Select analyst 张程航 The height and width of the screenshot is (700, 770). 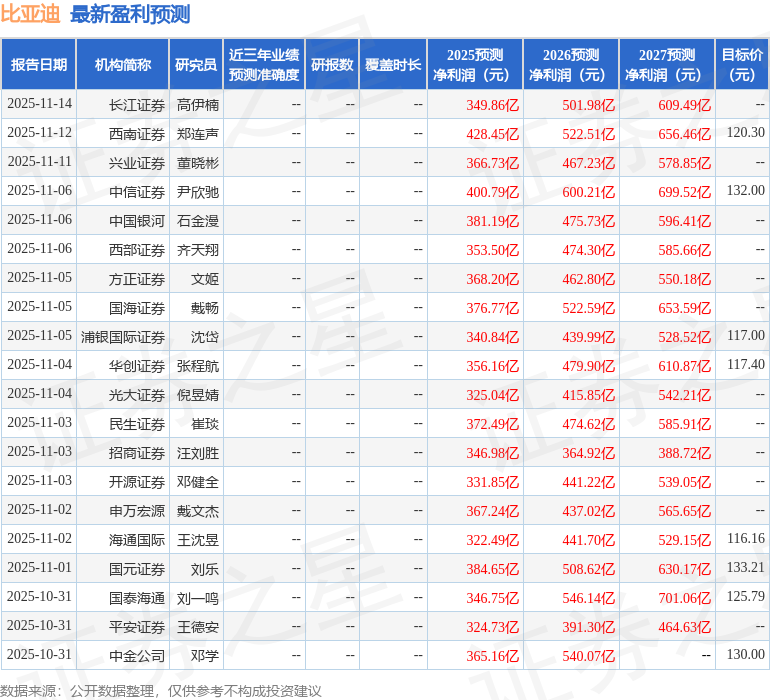coord(198,366)
